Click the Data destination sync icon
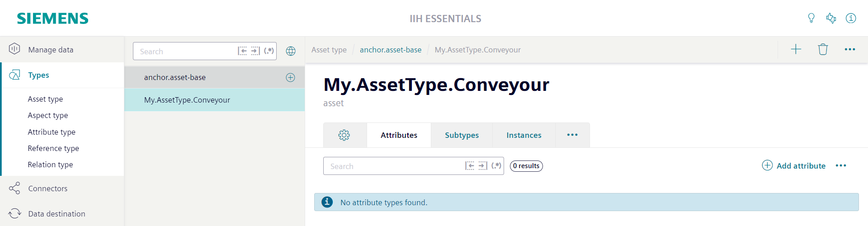This screenshot has width=868, height=226. [x=14, y=213]
